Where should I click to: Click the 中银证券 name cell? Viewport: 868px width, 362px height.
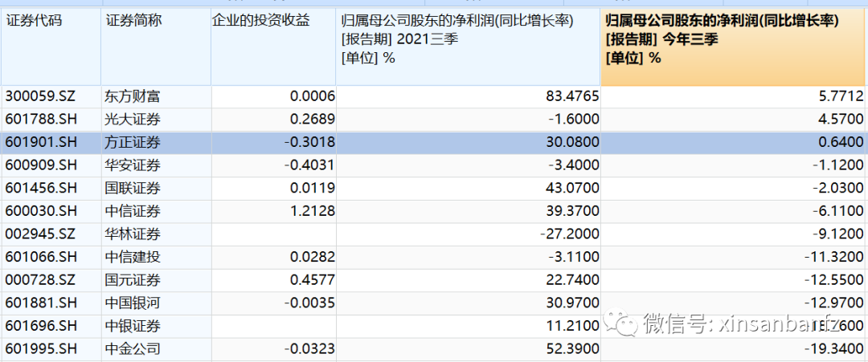point(133,326)
